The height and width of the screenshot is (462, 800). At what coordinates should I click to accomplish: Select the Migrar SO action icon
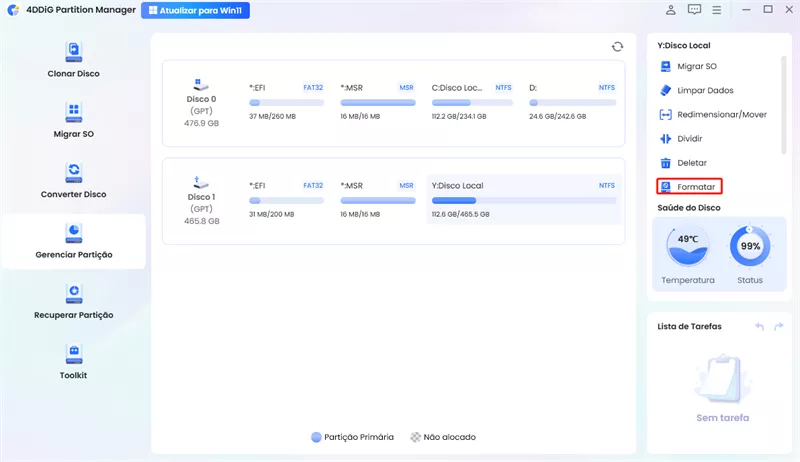point(666,67)
